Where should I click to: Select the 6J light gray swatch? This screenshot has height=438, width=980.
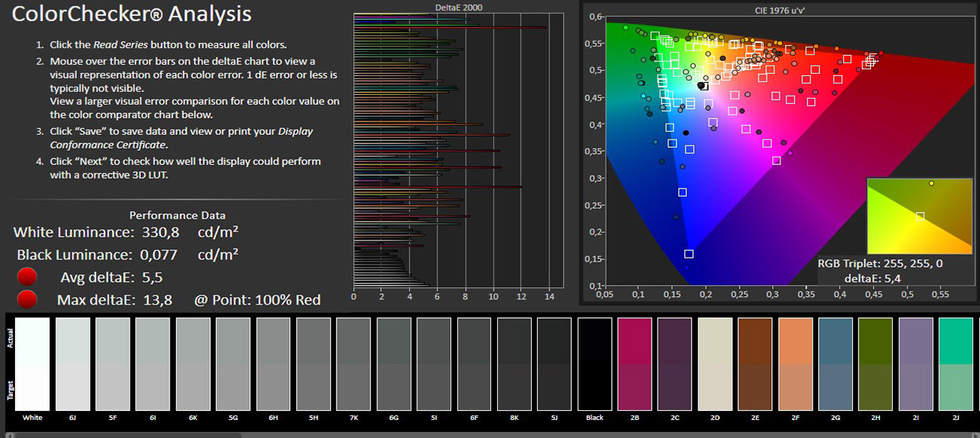pyautogui.click(x=72, y=363)
